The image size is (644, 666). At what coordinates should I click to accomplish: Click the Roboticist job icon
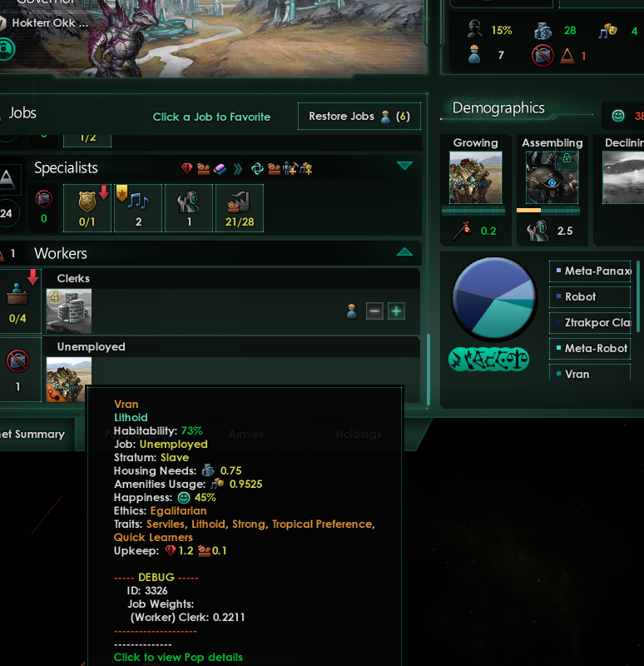point(189,207)
